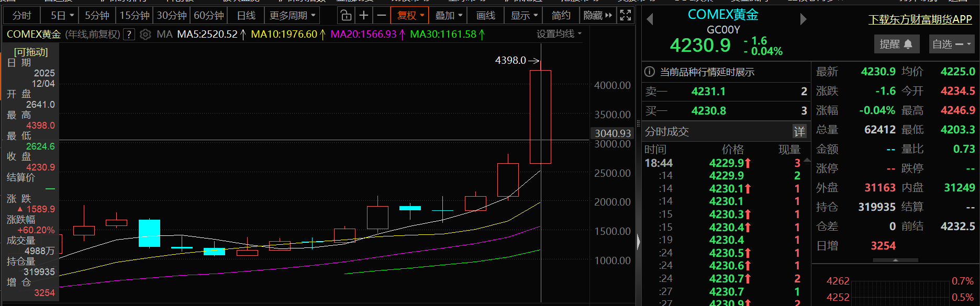Click the question mark help icon
Image resolution: width=980 pixels, height=306 pixels.
(129, 35)
